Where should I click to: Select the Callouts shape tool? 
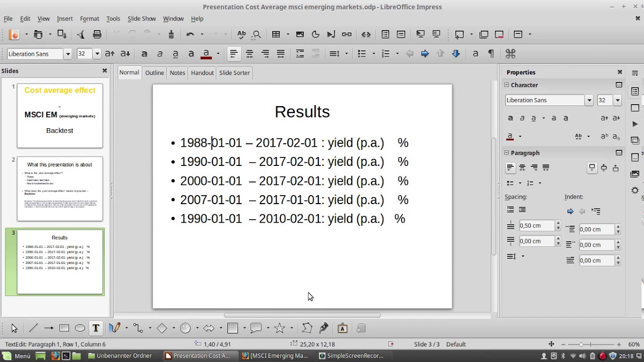[x=256, y=328]
